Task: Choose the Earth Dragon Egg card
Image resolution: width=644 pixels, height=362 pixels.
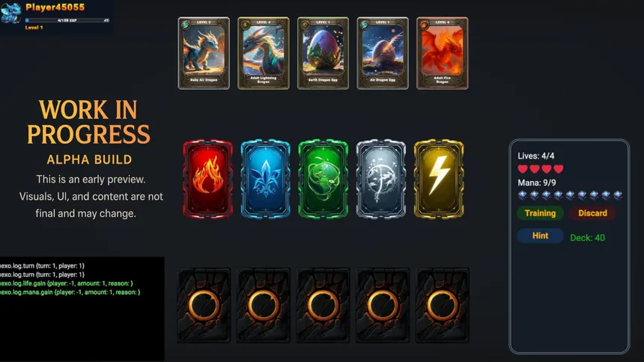Action: (x=323, y=53)
